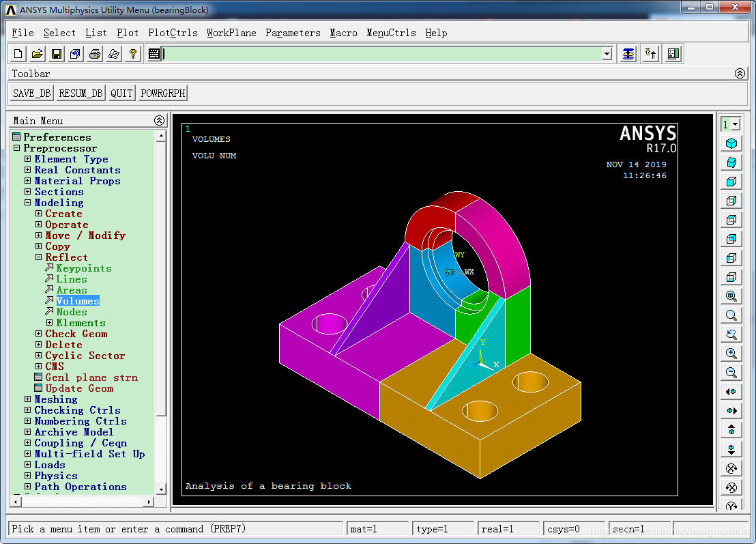Collapse the Preprocessor tree node
Viewport: 756px width, 544px height.
click(17, 148)
